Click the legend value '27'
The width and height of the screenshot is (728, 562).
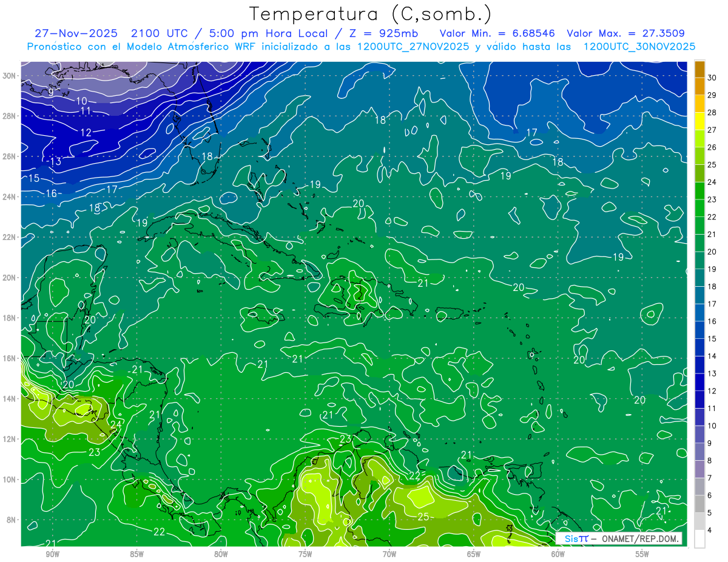pyautogui.click(x=712, y=130)
